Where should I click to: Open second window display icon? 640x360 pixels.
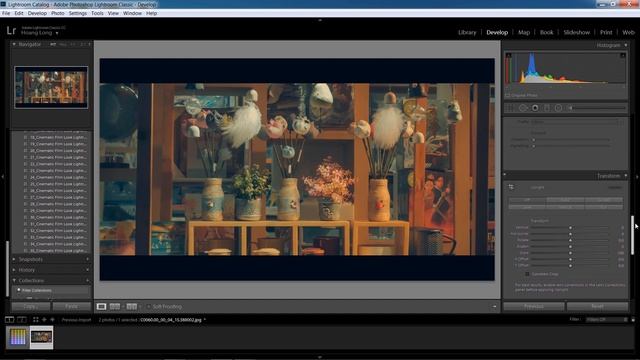pyautogui.click(x=22, y=320)
